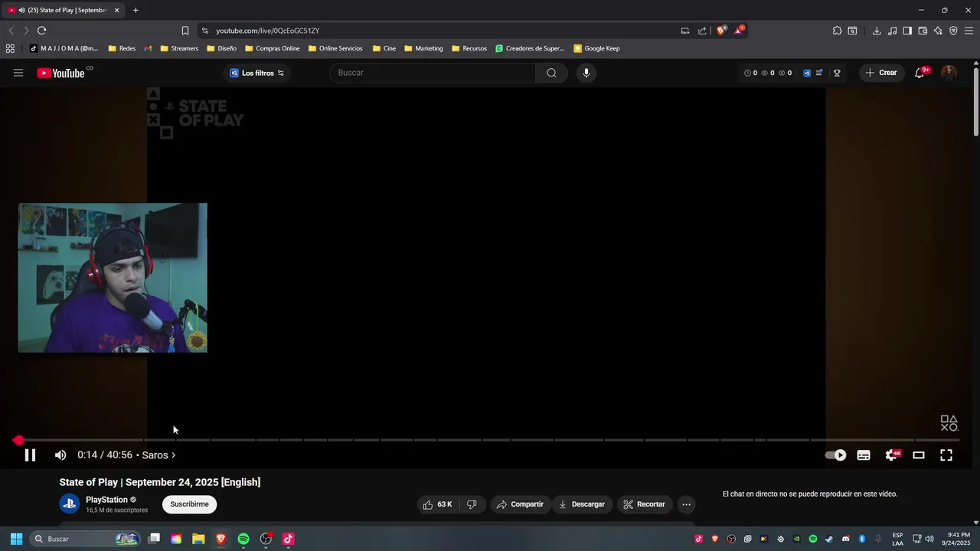Open the Streamers bookmarks folder
Image resolution: width=980 pixels, height=551 pixels.
179,48
